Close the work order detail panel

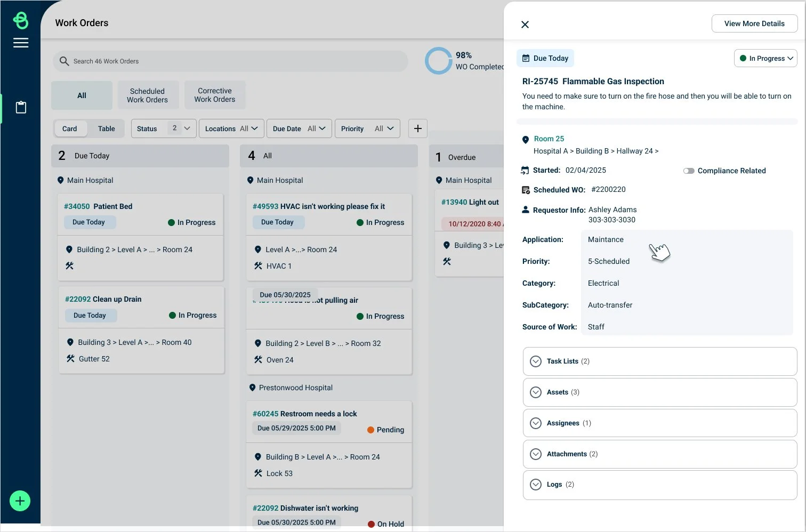tap(525, 25)
